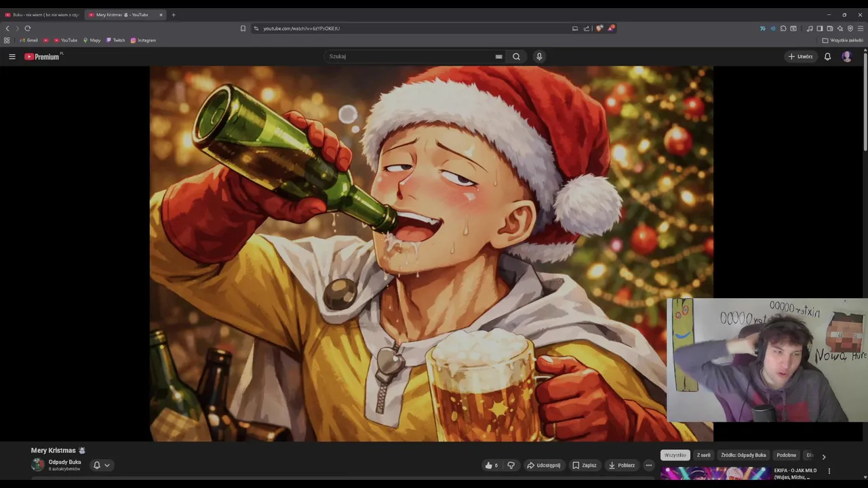
Task: Click picture-in-picture icon in address bar
Action: click(x=575, y=28)
